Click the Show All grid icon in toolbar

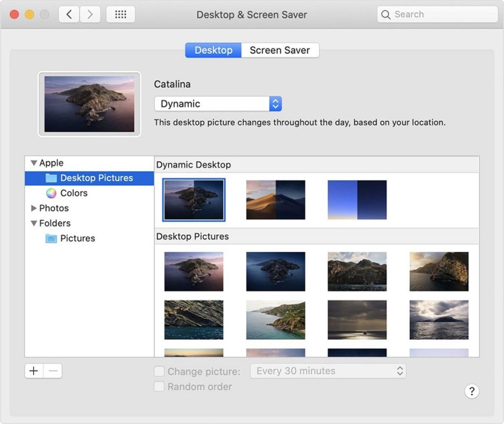click(x=121, y=14)
